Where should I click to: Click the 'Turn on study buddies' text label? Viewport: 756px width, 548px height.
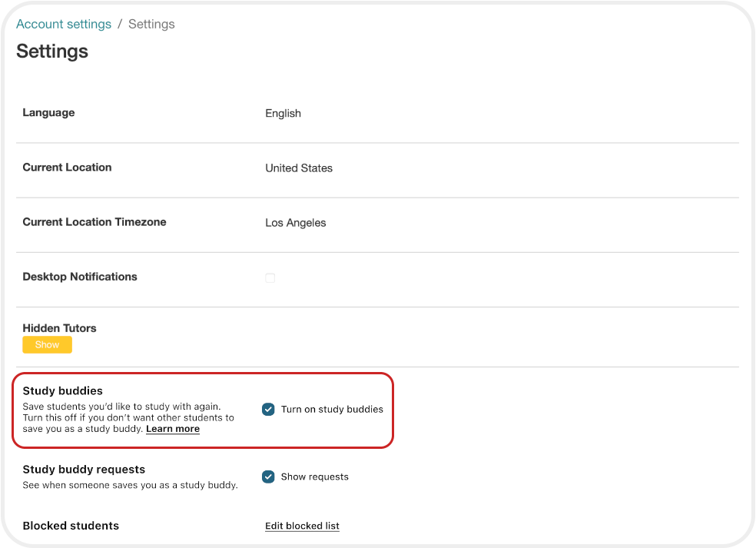(332, 410)
